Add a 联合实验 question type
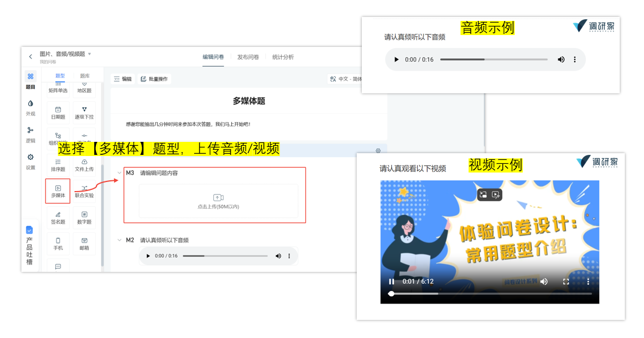This screenshot has width=644, height=338. (x=84, y=191)
